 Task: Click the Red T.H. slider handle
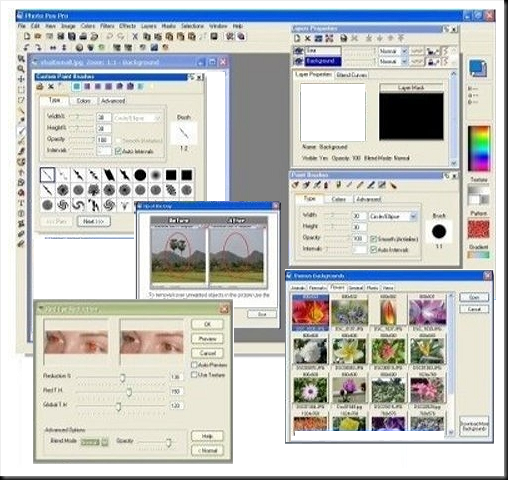coord(129,392)
